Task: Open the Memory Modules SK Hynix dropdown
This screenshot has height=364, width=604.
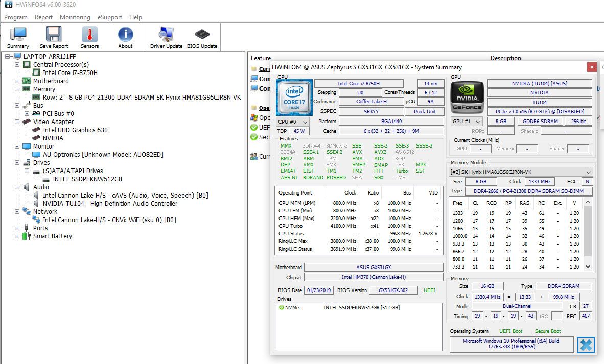Action: 520,172
